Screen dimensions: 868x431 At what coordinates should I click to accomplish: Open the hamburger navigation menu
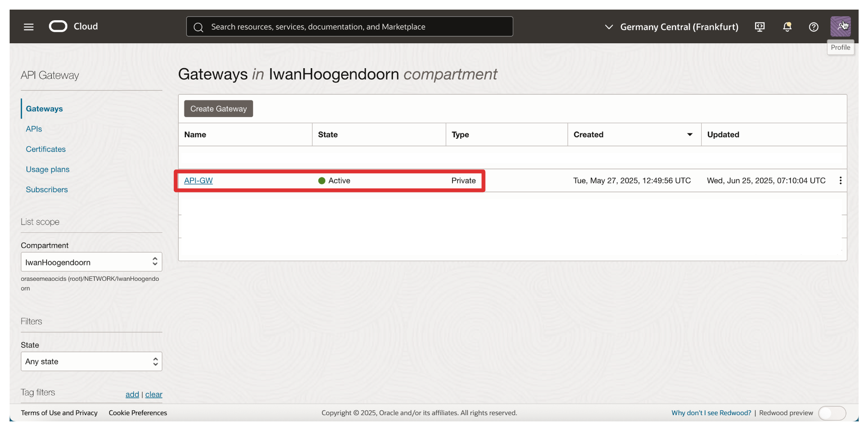click(29, 27)
